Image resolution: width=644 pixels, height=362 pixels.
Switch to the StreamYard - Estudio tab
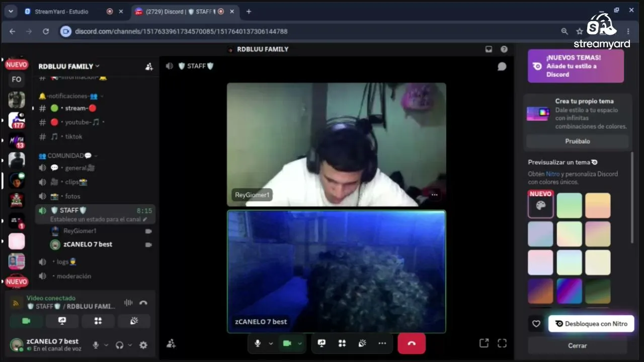click(73, 11)
